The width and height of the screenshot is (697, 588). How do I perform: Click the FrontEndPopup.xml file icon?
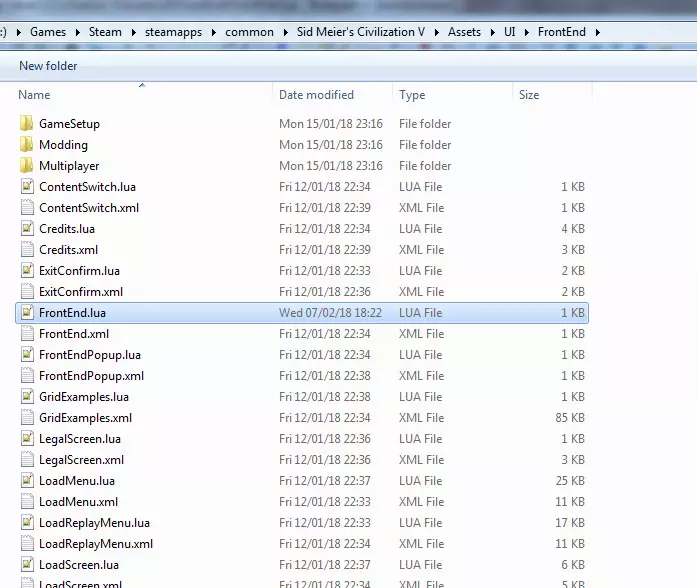click(x=27, y=376)
